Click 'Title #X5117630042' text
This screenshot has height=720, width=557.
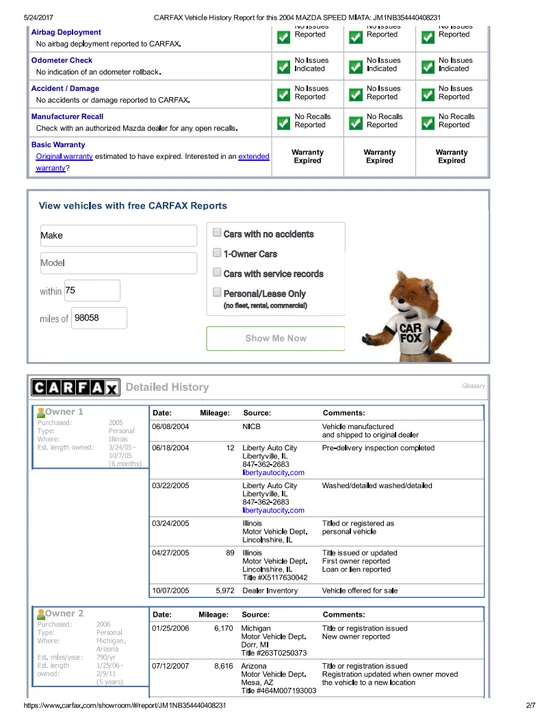275,577
